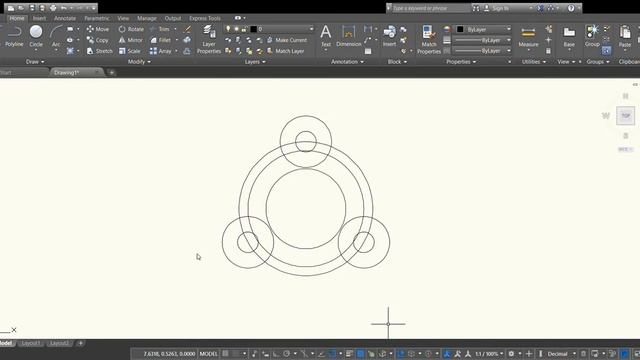Click the Measure utility
Image resolution: width=640 pixels, height=360 pixels.
pyautogui.click(x=528, y=38)
